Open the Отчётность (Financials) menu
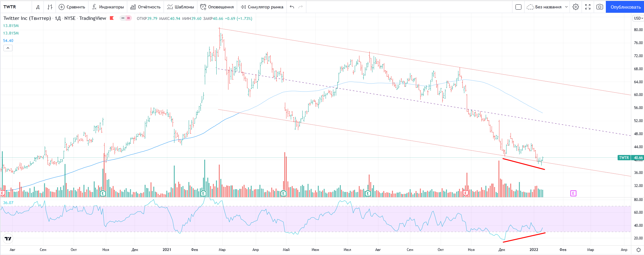The width and height of the screenshot is (644, 255). pyautogui.click(x=146, y=7)
